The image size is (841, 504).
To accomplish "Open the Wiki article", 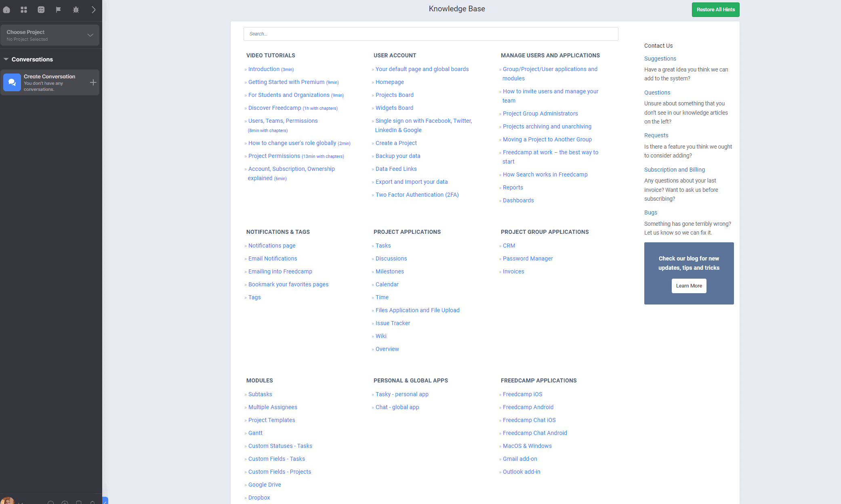I will [381, 336].
